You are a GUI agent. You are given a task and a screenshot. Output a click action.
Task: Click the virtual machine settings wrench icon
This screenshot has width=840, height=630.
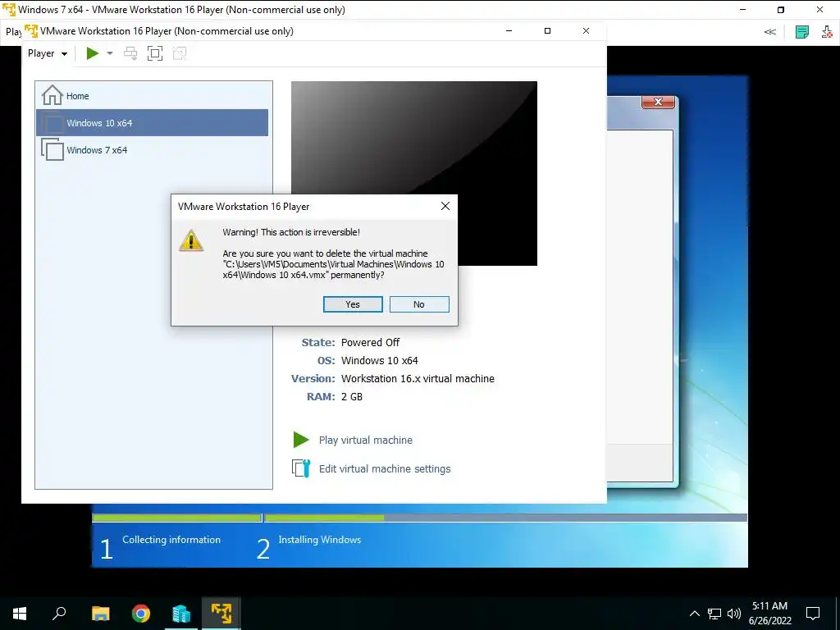(x=301, y=468)
